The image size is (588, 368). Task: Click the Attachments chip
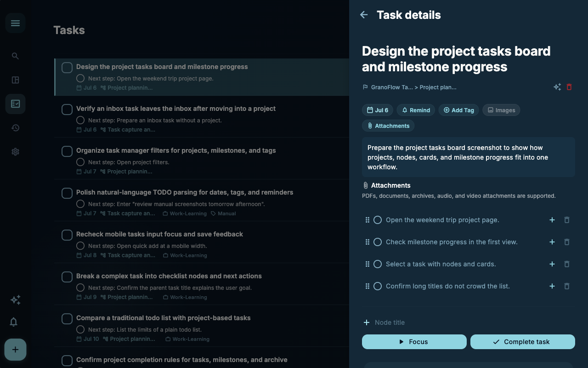(x=388, y=126)
